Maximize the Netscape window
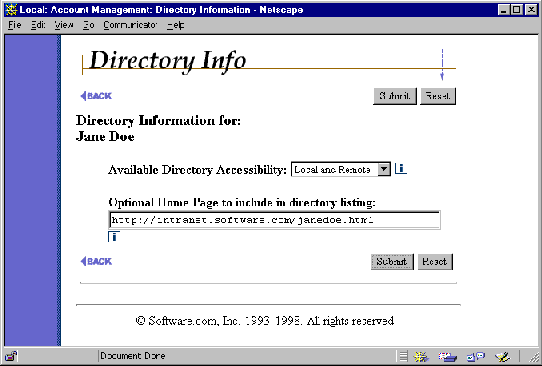Image resolution: width=542 pixels, height=366 pixels. (x=516, y=10)
